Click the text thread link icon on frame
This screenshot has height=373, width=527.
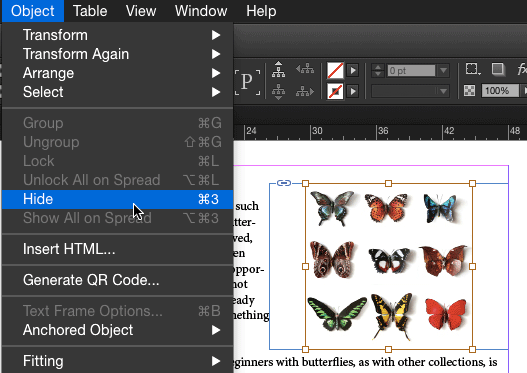pos(284,183)
